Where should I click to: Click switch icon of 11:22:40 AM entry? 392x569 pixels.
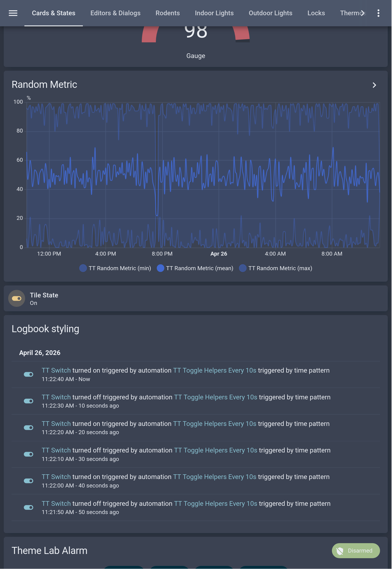click(28, 374)
